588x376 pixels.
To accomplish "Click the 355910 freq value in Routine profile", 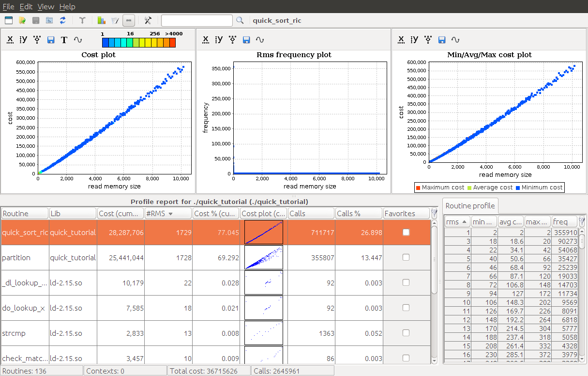I will (x=565, y=233).
